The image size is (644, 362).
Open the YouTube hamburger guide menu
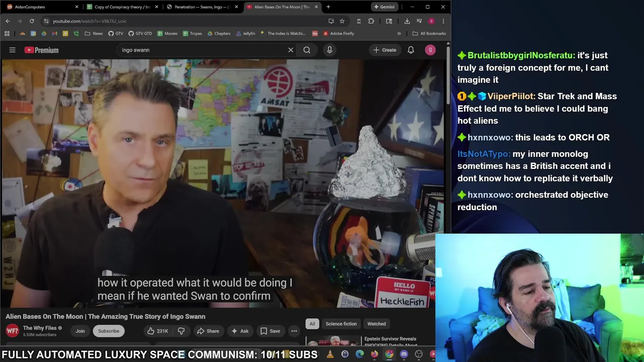[13, 50]
